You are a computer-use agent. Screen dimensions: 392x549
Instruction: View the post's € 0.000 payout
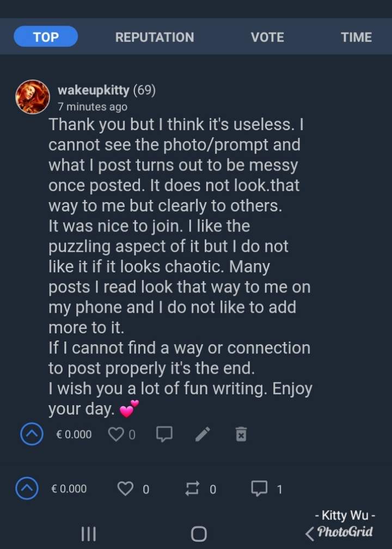[x=69, y=489]
